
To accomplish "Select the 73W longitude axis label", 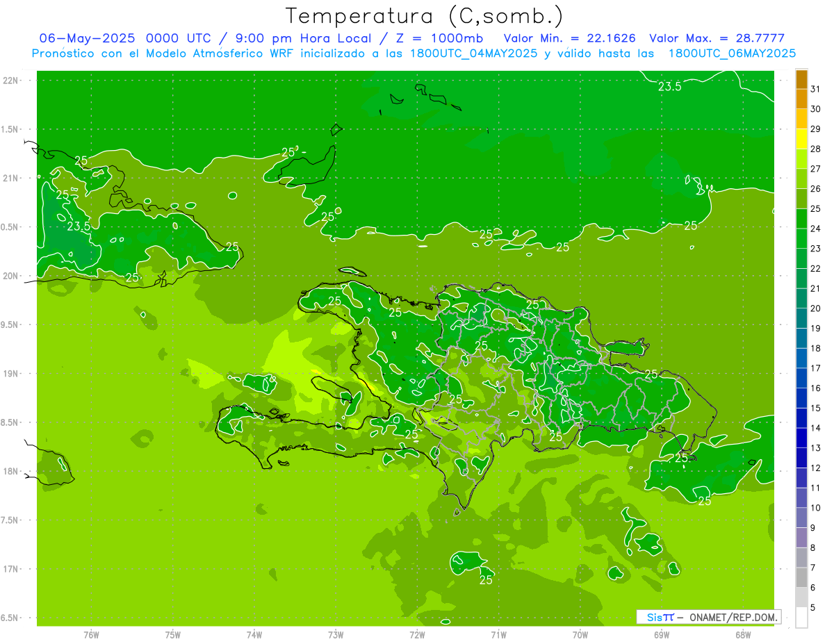I will click(336, 634).
